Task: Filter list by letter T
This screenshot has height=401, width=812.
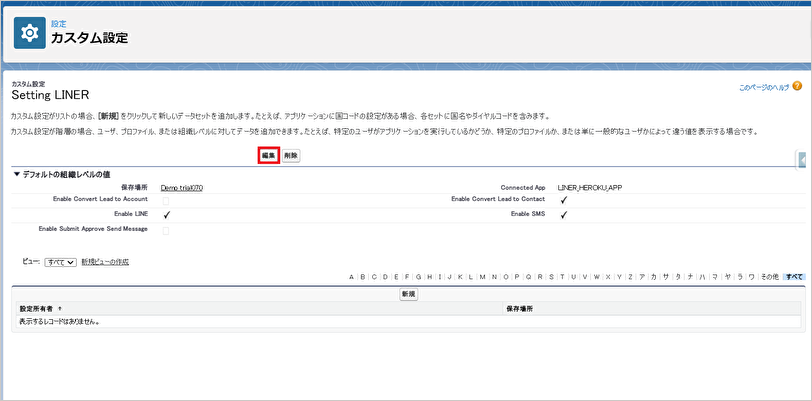Action: coord(562,277)
